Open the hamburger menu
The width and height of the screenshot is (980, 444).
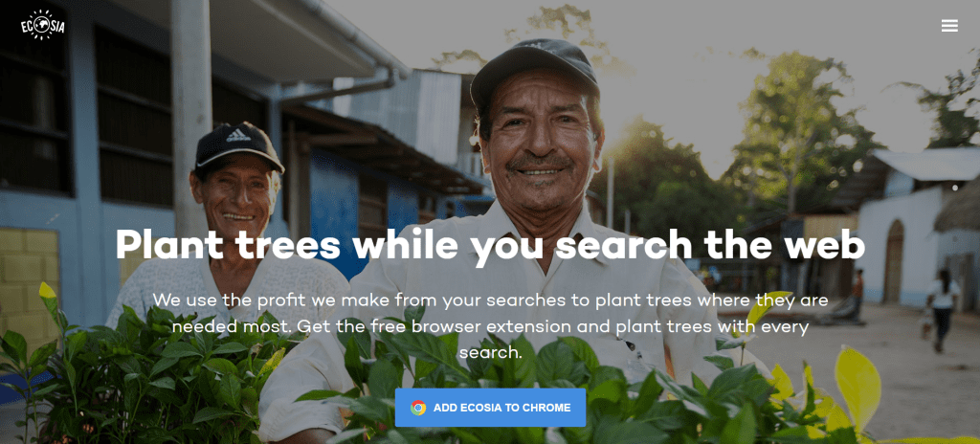[x=949, y=26]
